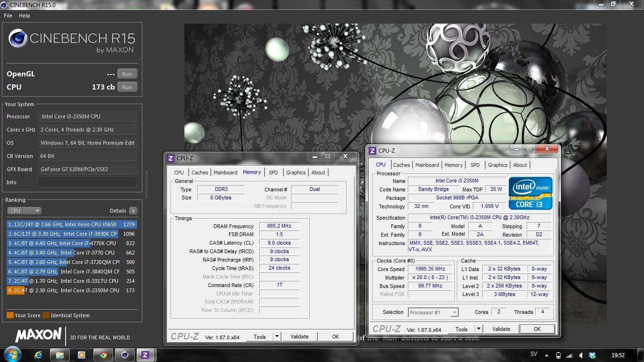Click Validate in Memory CPU-Z window
This screenshot has width=644, height=362.
pyautogui.click(x=299, y=337)
